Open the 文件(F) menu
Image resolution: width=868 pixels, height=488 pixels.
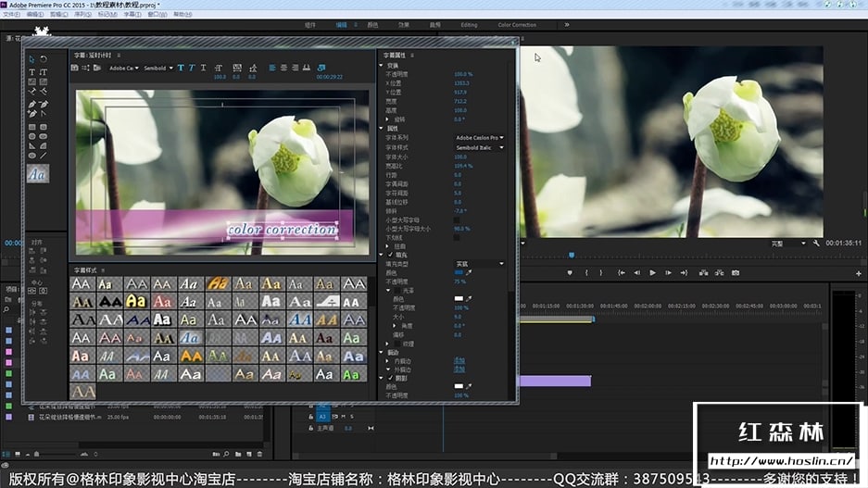tap(11, 15)
